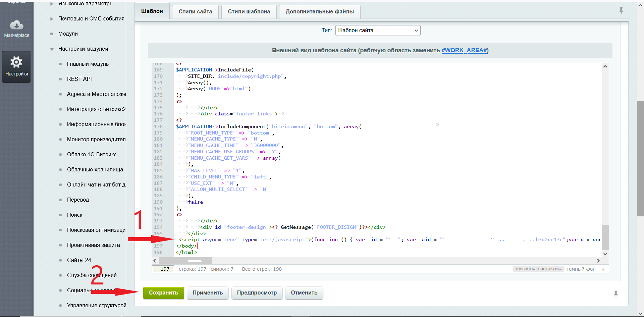
Task: Open the Marketplace cloud icon
Action: pyautogui.click(x=16, y=25)
